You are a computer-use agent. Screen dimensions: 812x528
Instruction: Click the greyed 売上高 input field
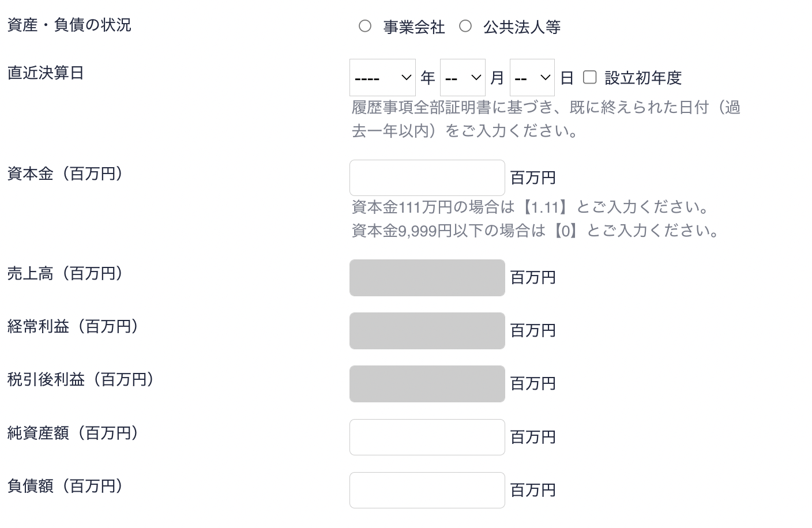(x=427, y=278)
